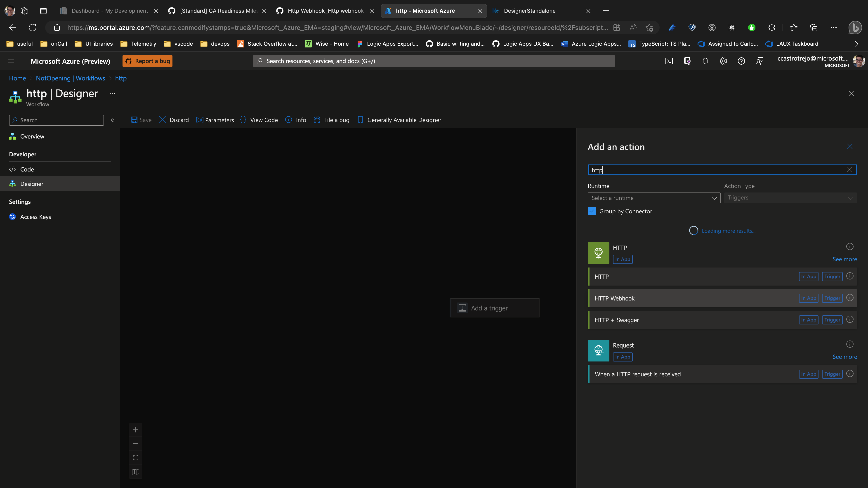Open Azure notifications bell

705,61
